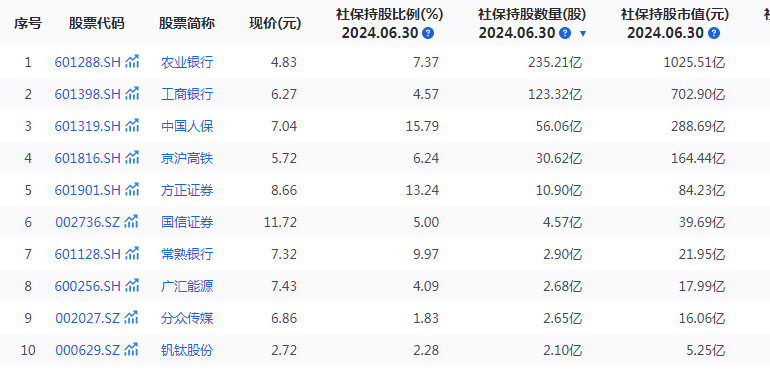The image size is (770, 374).
Task: Open 农业银行 stock name link
Action: tap(187, 62)
